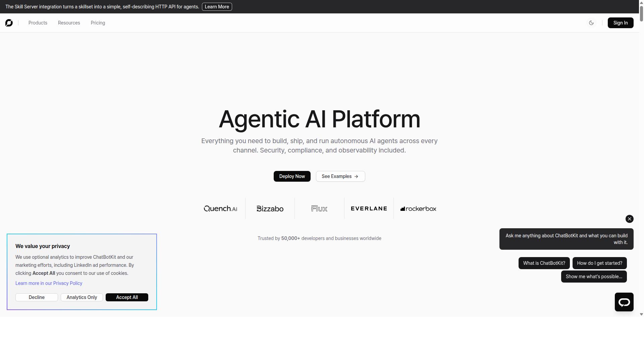Click the 'Ask me anything about ChatBotKit' bubble
The height and width of the screenshot is (362, 644).
coord(566,239)
